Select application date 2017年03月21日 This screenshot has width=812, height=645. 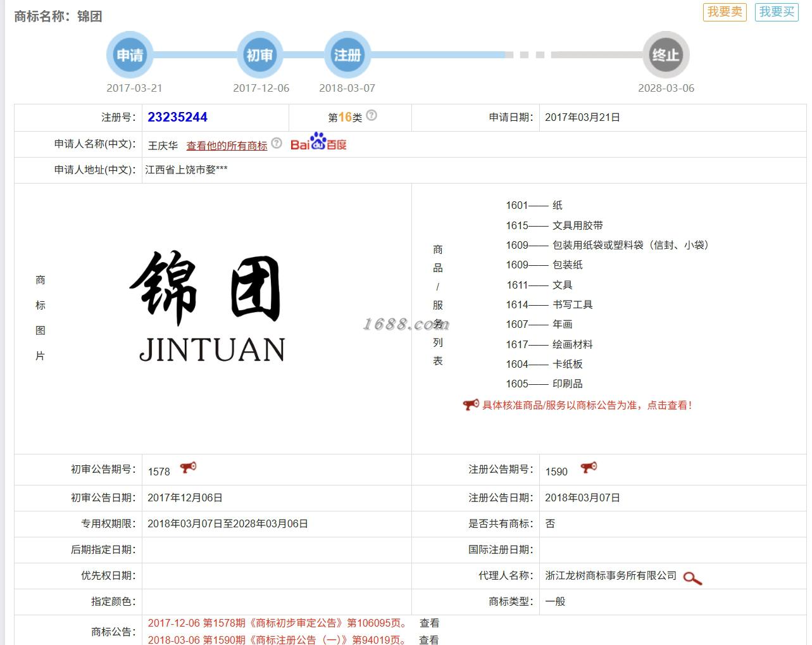[582, 117]
